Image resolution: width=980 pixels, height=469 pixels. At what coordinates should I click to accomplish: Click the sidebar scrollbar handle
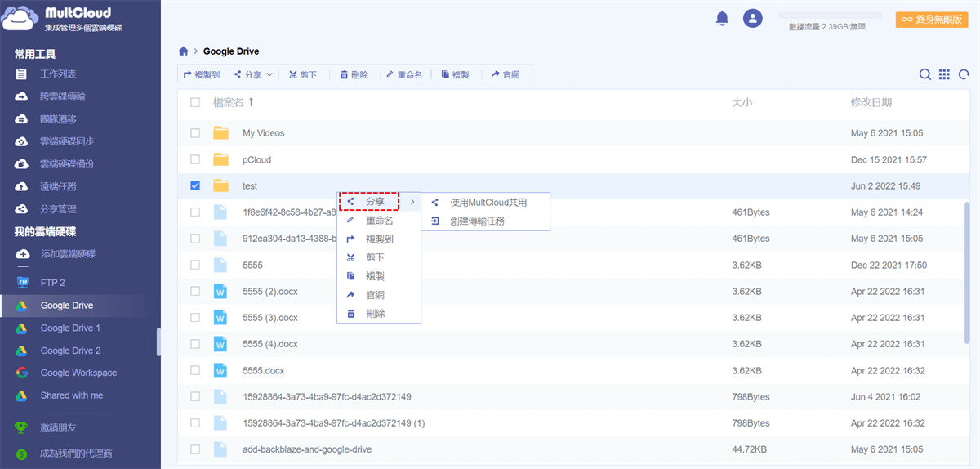(158, 342)
